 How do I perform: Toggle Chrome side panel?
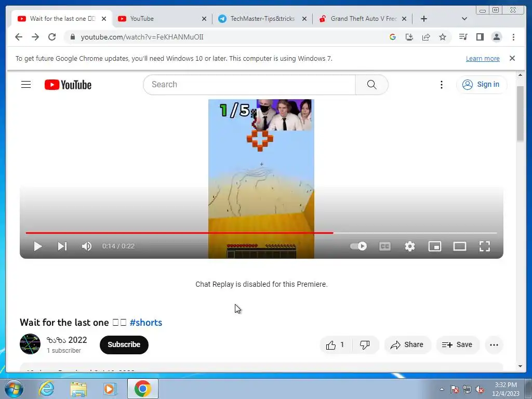click(x=480, y=37)
